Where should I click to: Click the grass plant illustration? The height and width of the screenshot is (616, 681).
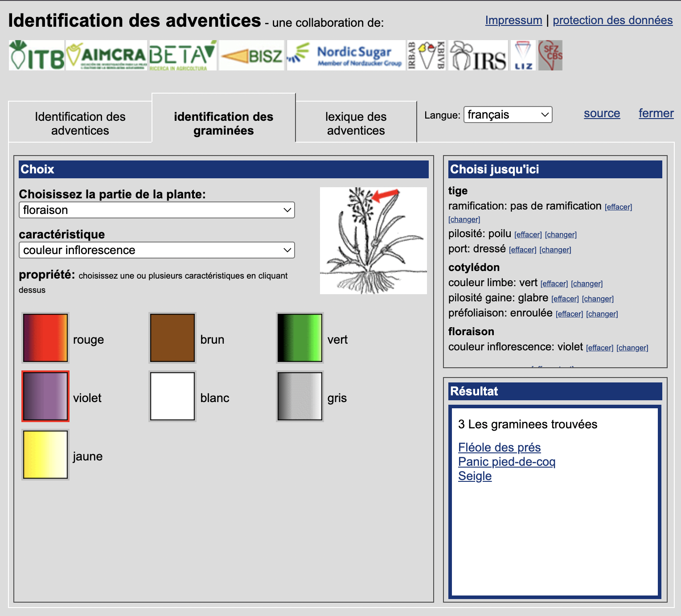(373, 241)
